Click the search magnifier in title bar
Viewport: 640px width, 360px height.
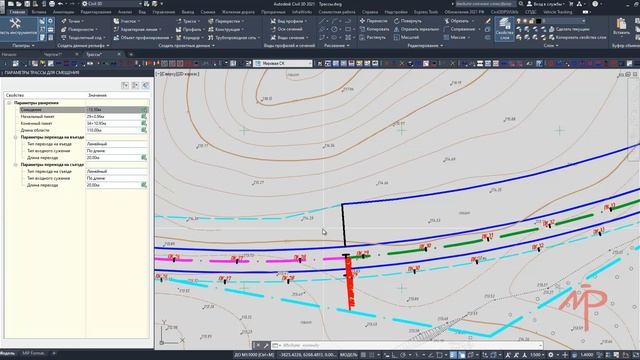pyautogui.click(x=520, y=4)
